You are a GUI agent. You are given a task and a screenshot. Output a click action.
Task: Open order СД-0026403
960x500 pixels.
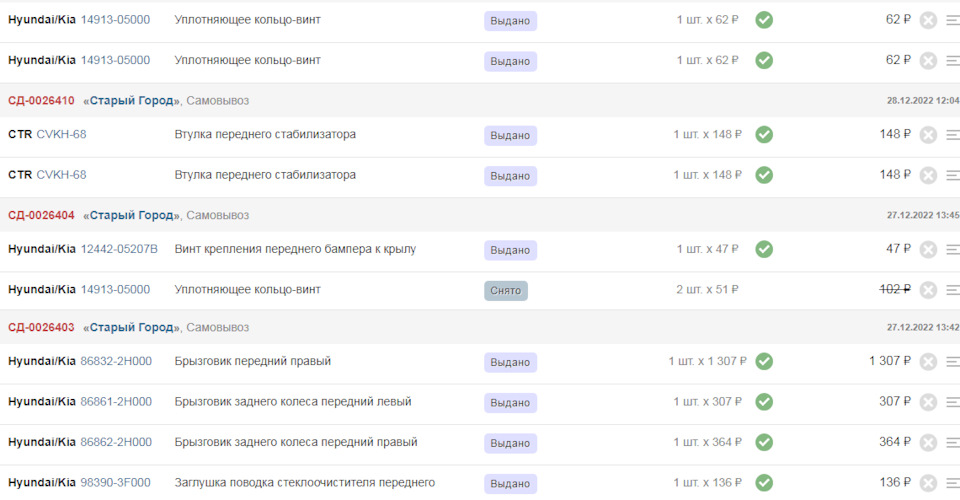(x=41, y=327)
